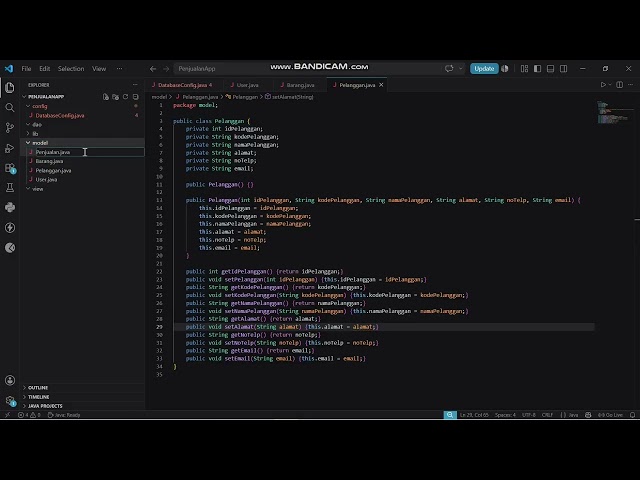Viewport: 640px width, 480px height.
Task: Expand the TIMELINE section
Action: [x=39, y=397]
